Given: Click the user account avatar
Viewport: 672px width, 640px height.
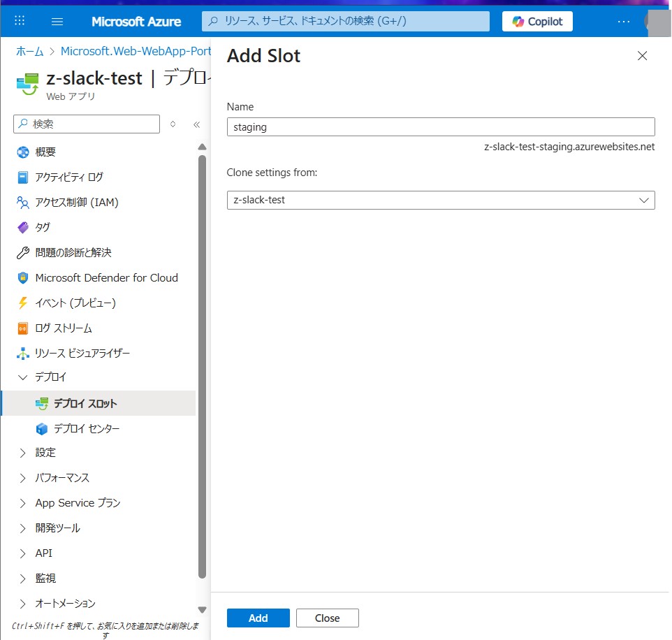Looking at the screenshot, I should coord(658,22).
